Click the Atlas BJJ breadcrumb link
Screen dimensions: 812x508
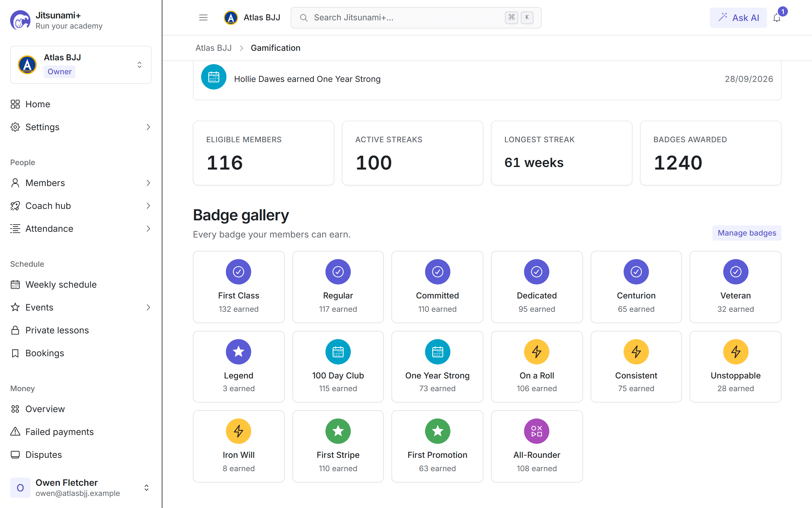click(213, 48)
